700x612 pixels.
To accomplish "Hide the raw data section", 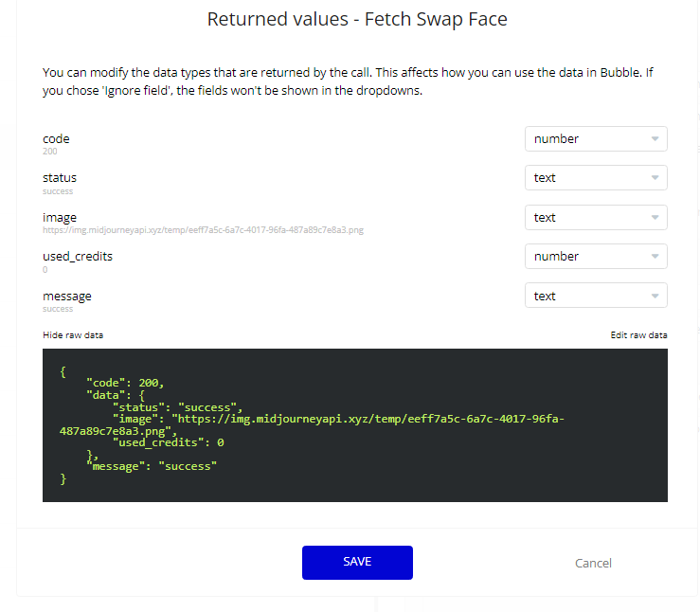I will point(73,335).
